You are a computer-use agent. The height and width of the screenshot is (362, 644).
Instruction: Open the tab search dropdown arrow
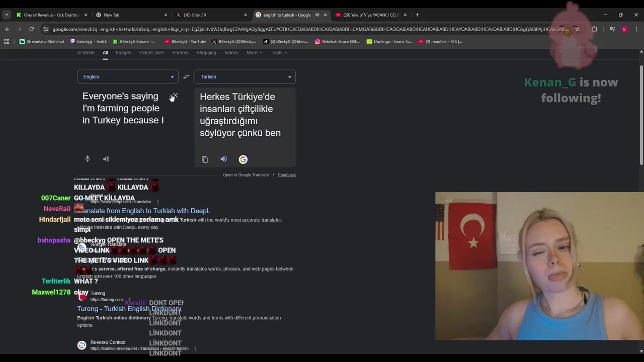pyautogui.click(x=7, y=15)
